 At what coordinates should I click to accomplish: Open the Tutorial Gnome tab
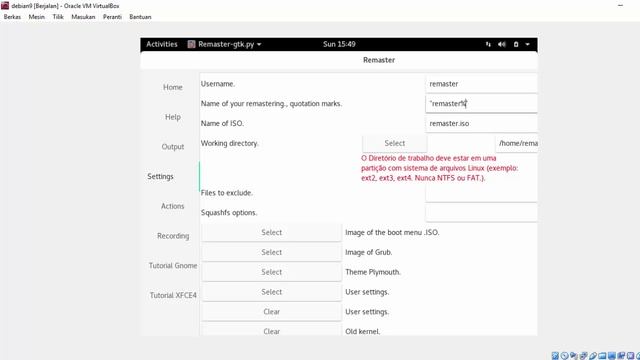click(173, 266)
